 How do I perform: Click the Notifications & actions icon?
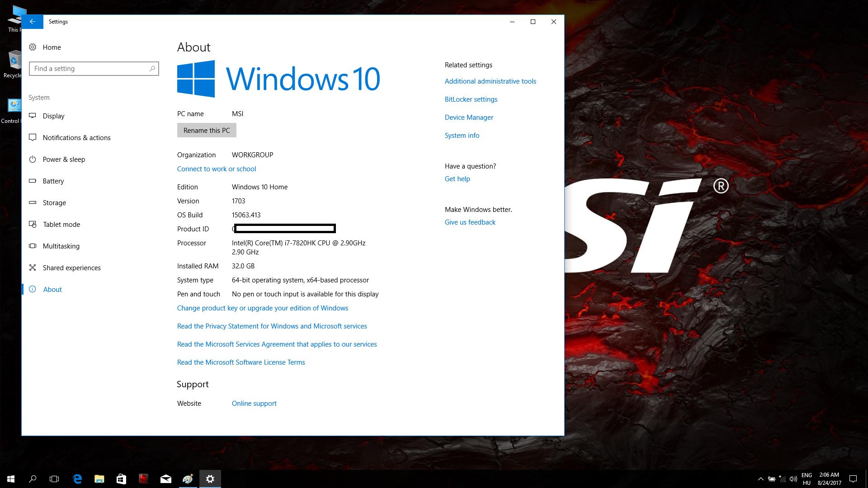[x=33, y=137]
